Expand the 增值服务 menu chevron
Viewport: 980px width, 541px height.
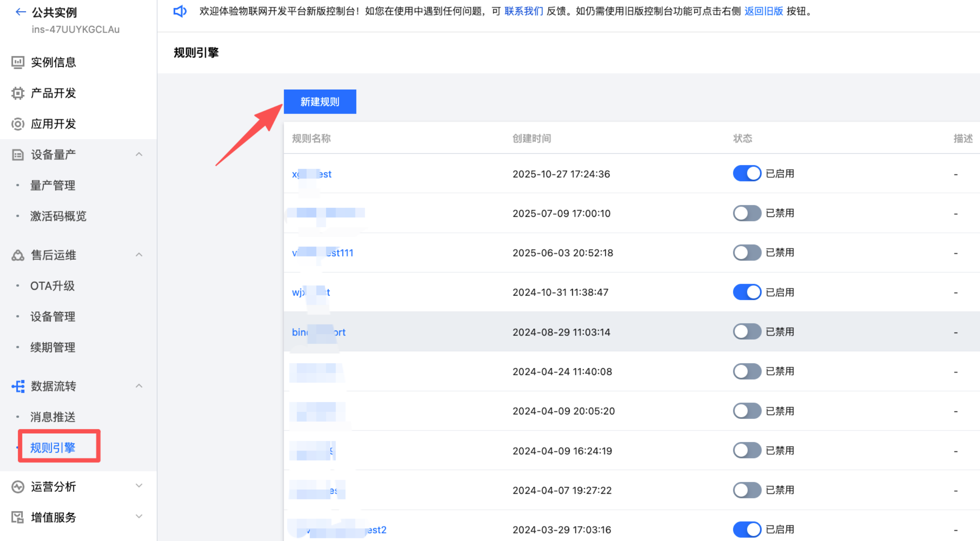tap(139, 516)
